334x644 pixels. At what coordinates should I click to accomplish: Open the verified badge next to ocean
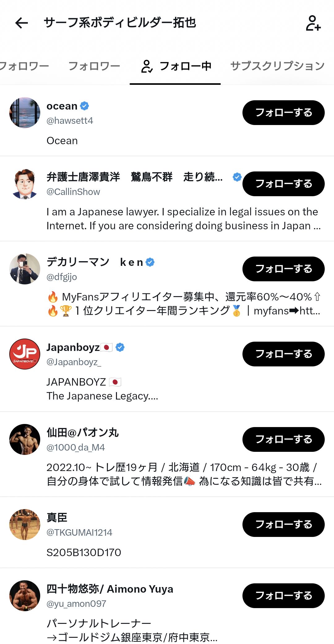(x=84, y=106)
